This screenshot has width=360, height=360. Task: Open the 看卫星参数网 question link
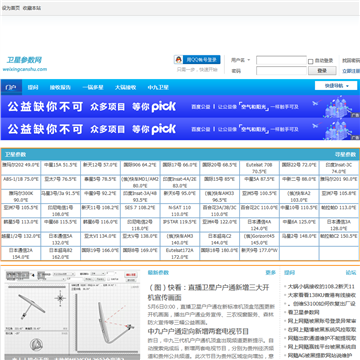tap(303, 313)
